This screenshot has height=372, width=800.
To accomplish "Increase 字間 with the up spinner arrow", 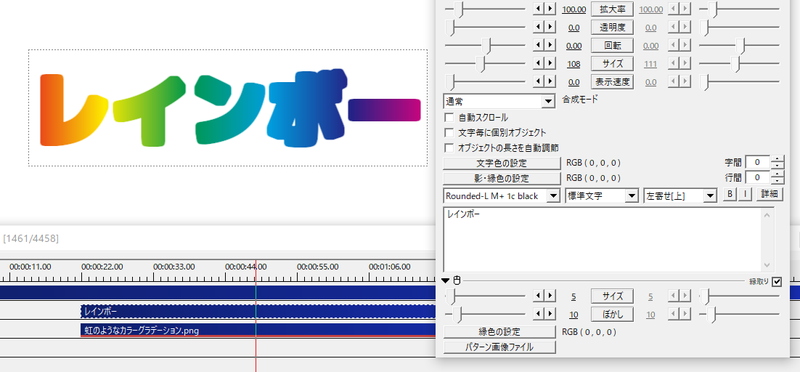I will click(778, 159).
